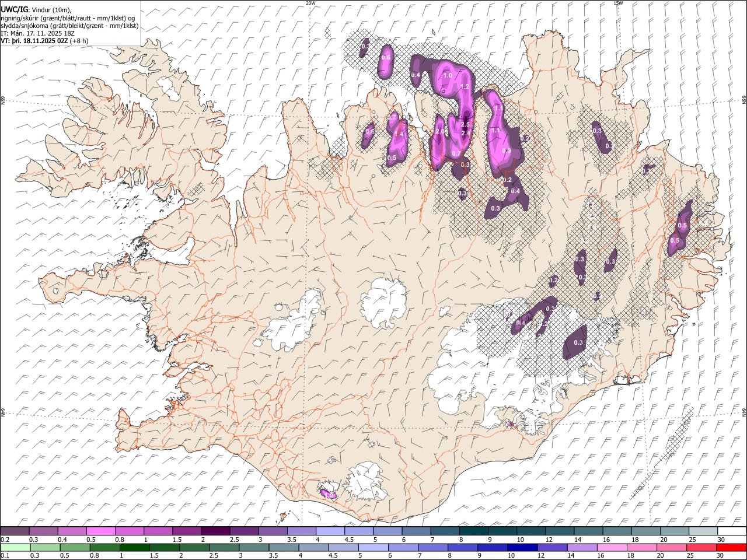The width and height of the screenshot is (747, 560).
Task: Click the periwinkle 6 swatch in the green legend row
Action: [x=403, y=547]
